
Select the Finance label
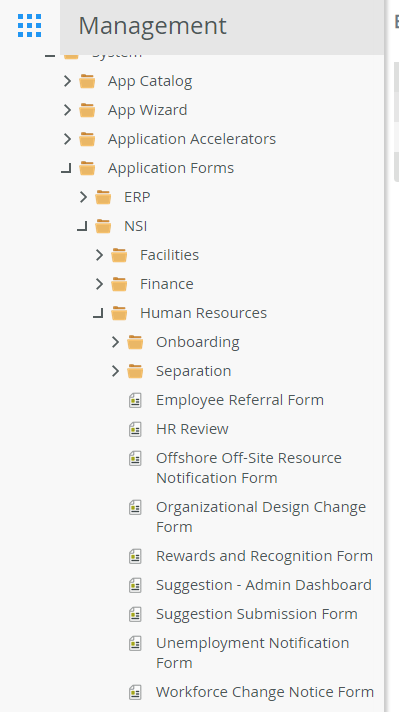click(167, 284)
